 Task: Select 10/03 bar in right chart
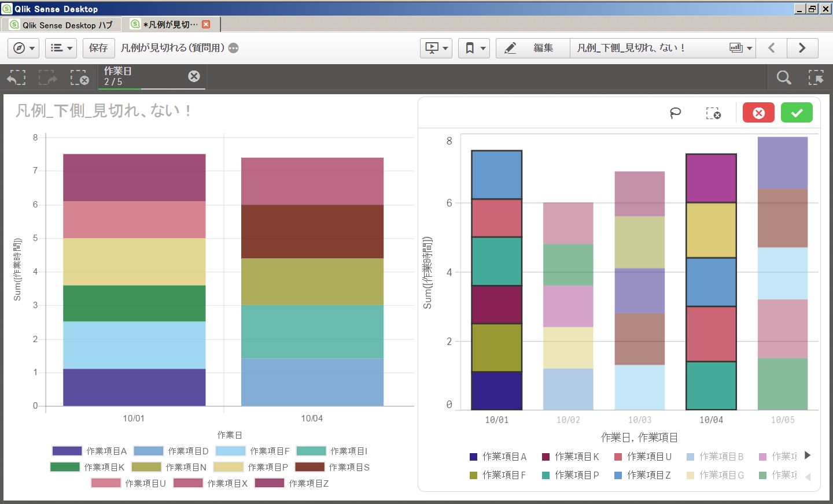[640, 291]
